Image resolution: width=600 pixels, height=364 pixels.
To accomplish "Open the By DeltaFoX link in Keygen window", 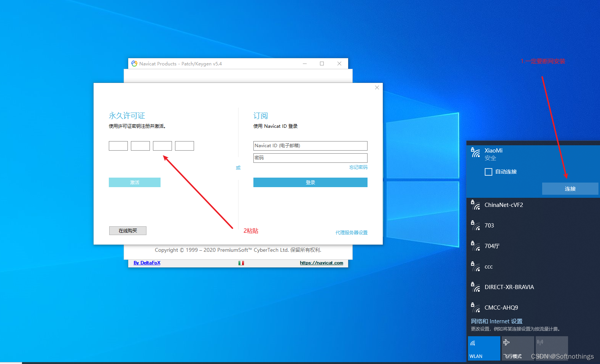I will click(147, 263).
